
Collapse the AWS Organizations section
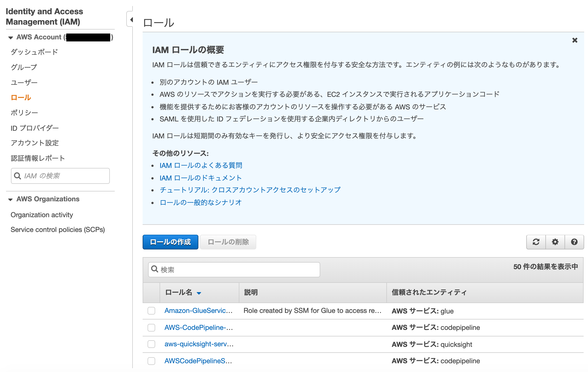point(10,199)
